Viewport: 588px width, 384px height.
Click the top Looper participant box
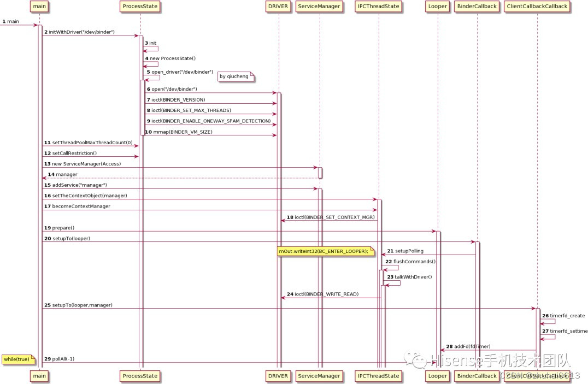click(438, 7)
